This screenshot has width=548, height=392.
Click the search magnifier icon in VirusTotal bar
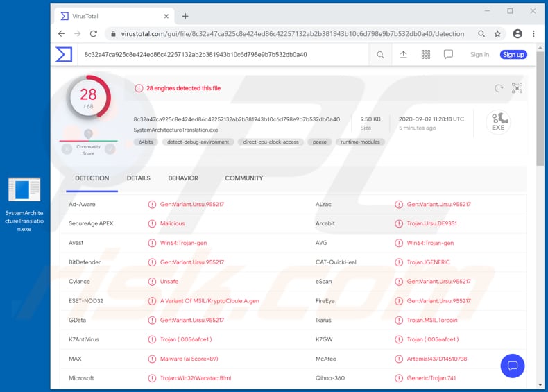pos(380,55)
